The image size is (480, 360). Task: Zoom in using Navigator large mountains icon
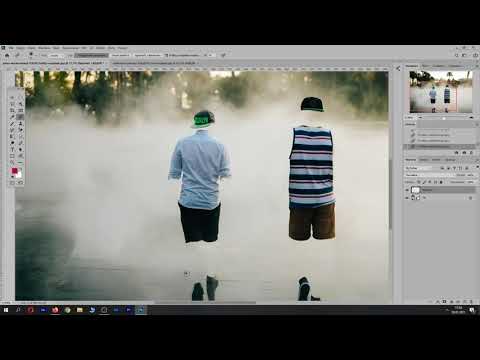(471, 117)
